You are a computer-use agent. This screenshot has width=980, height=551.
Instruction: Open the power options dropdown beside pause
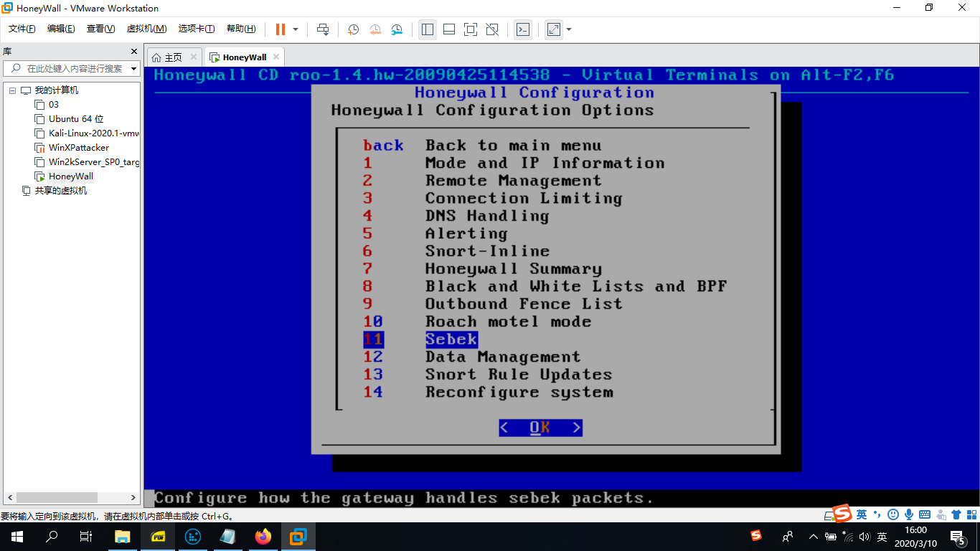(x=296, y=29)
